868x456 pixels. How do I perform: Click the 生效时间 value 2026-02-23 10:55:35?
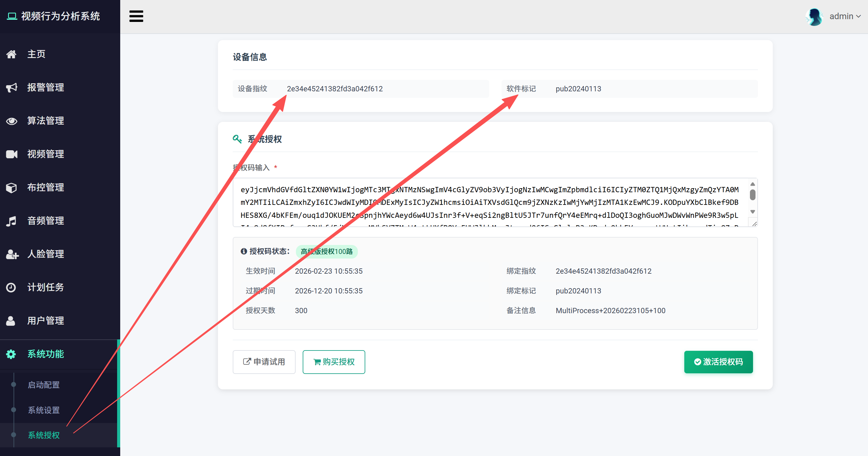329,271
